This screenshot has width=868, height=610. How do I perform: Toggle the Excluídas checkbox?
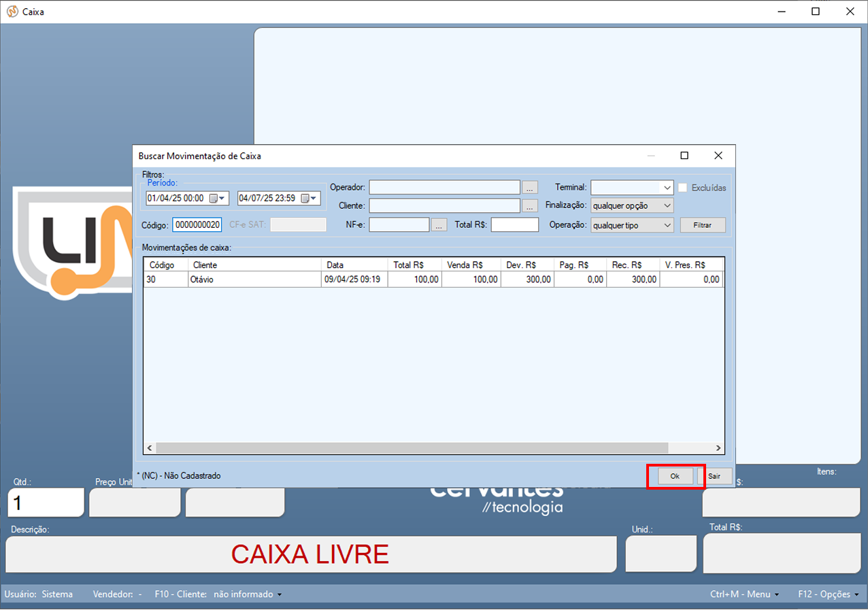pos(683,188)
